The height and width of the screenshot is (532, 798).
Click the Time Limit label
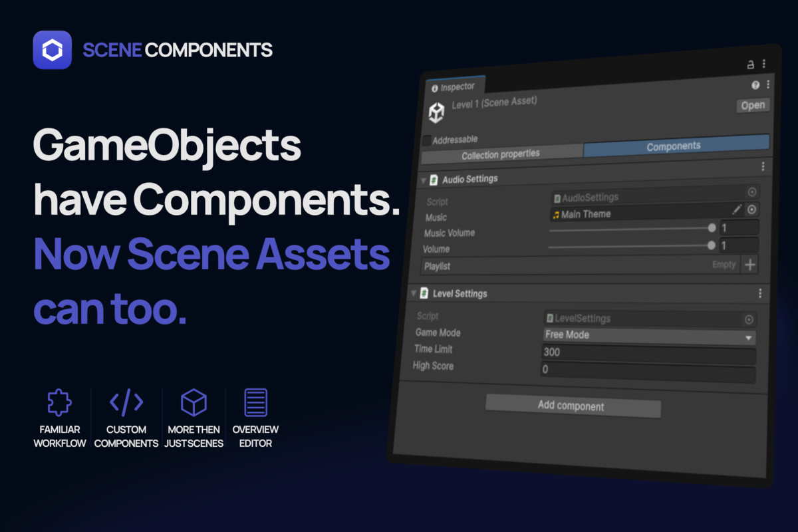[433, 349]
